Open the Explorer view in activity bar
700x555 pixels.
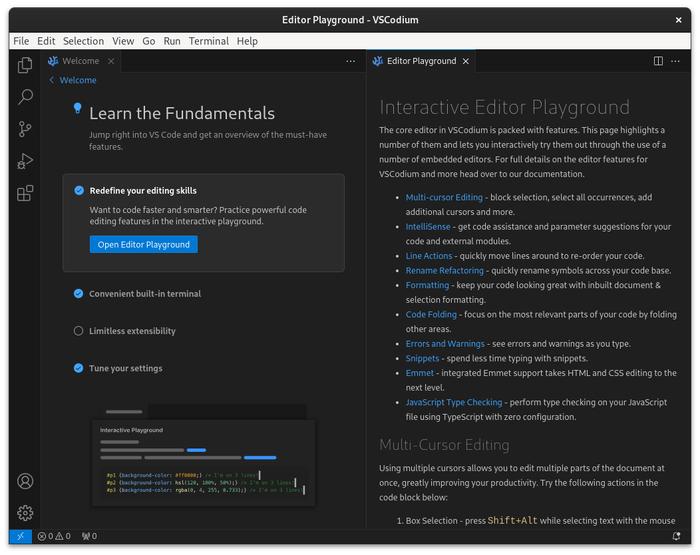point(25,65)
